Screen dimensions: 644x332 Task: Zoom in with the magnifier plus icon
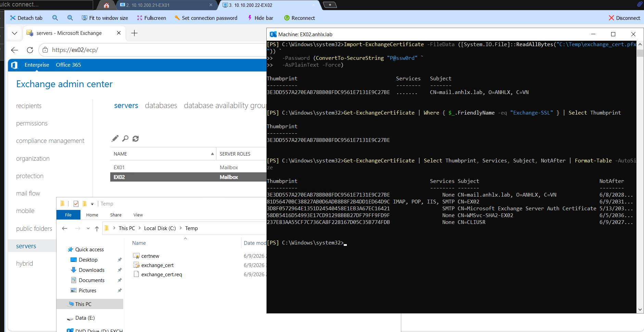(55, 18)
